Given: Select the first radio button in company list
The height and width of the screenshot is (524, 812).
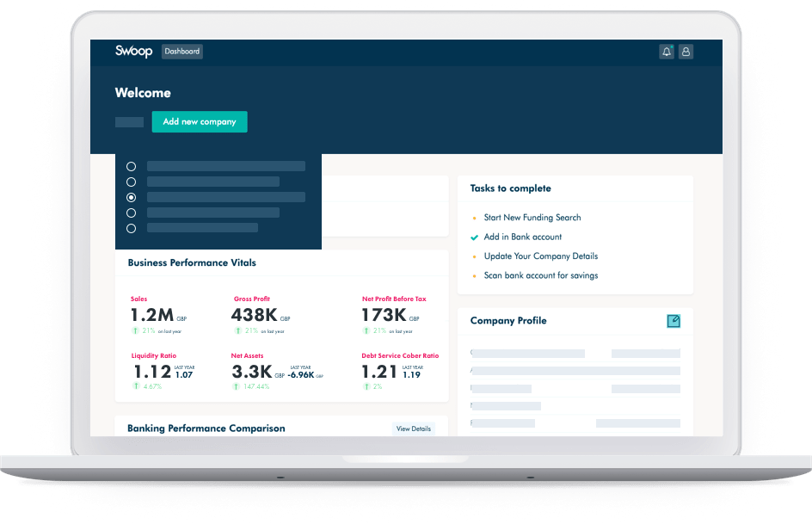Looking at the screenshot, I should (x=131, y=166).
